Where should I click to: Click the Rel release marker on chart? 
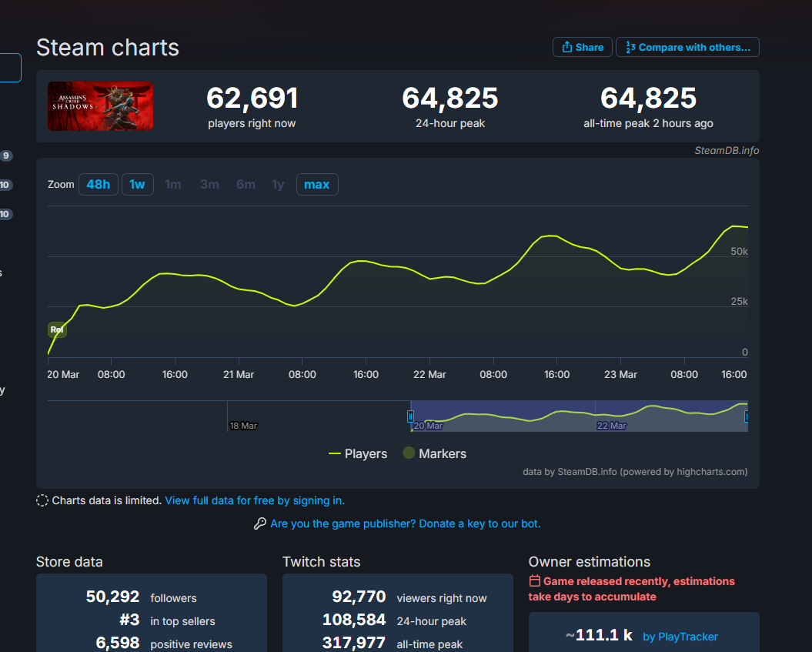pyautogui.click(x=57, y=329)
